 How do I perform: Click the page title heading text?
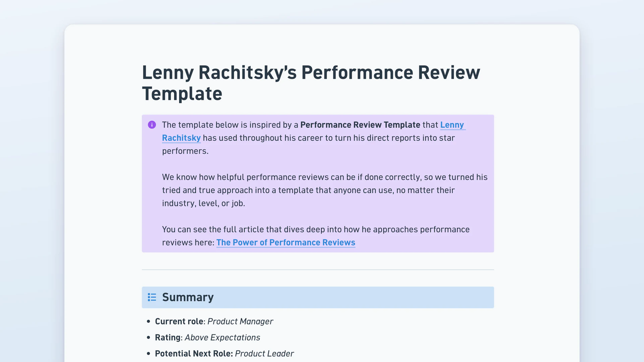tap(311, 83)
